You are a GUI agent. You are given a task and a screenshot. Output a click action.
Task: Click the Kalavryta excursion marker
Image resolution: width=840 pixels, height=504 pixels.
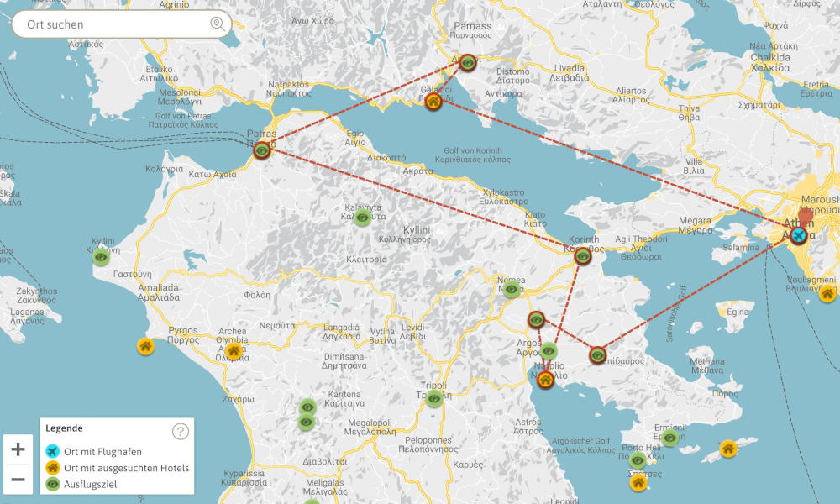pyautogui.click(x=362, y=218)
